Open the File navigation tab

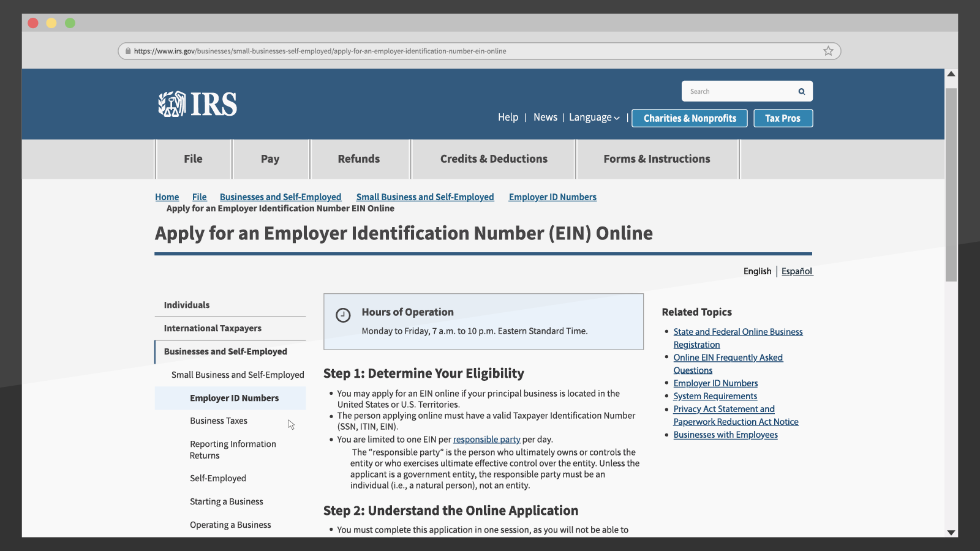[x=193, y=159]
